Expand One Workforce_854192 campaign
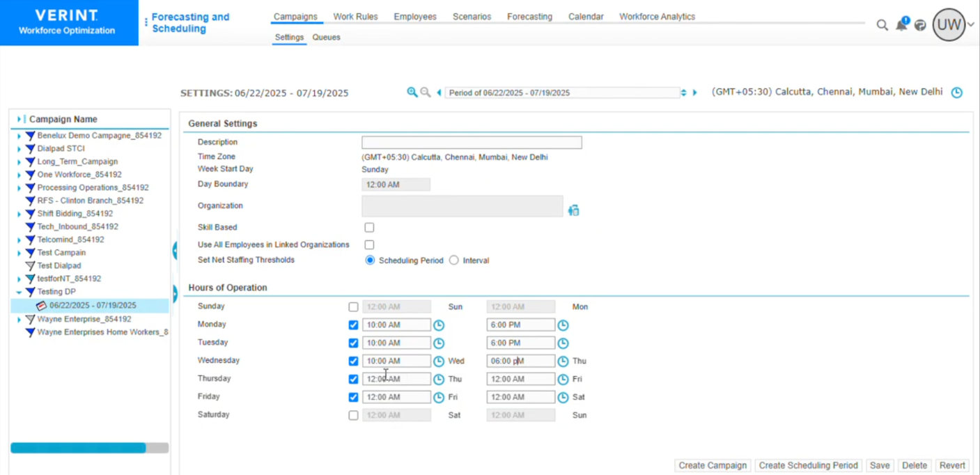The image size is (980, 475). pyautogui.click(x=19, y=175)
